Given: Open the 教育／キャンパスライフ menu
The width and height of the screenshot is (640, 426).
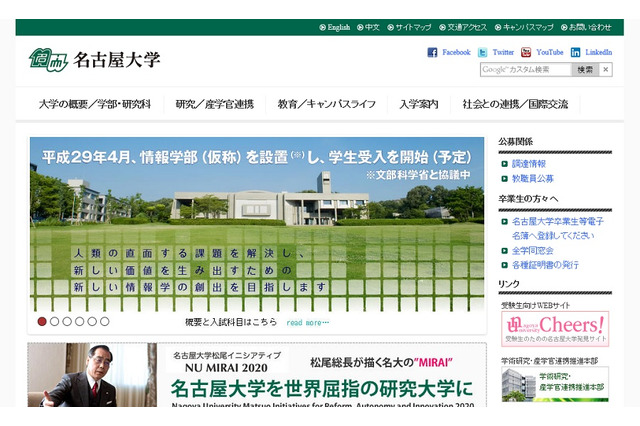Looking at the screenshot, I should point(327,104).
